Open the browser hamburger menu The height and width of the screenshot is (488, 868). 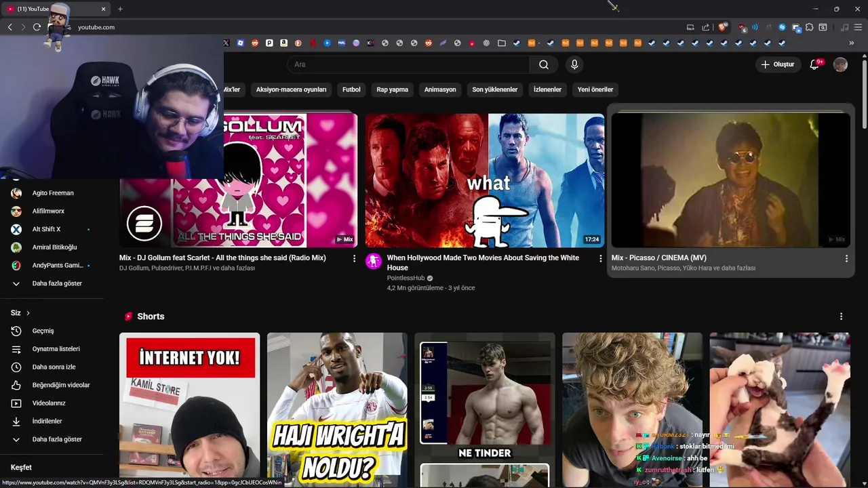tap(858, 27)
